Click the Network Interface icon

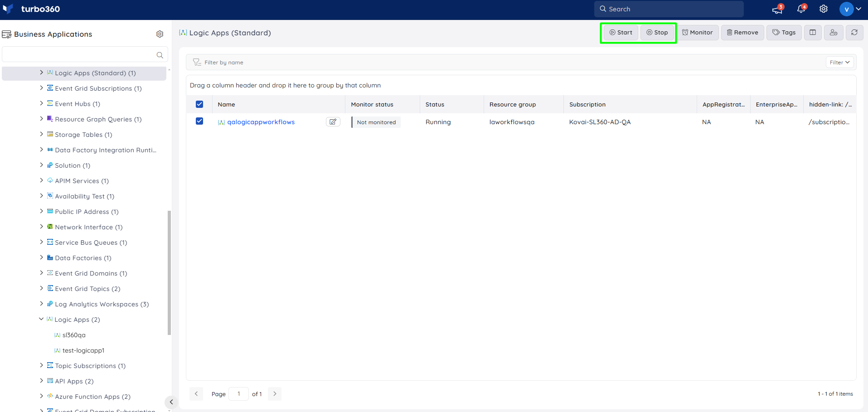tap(50, 227)
